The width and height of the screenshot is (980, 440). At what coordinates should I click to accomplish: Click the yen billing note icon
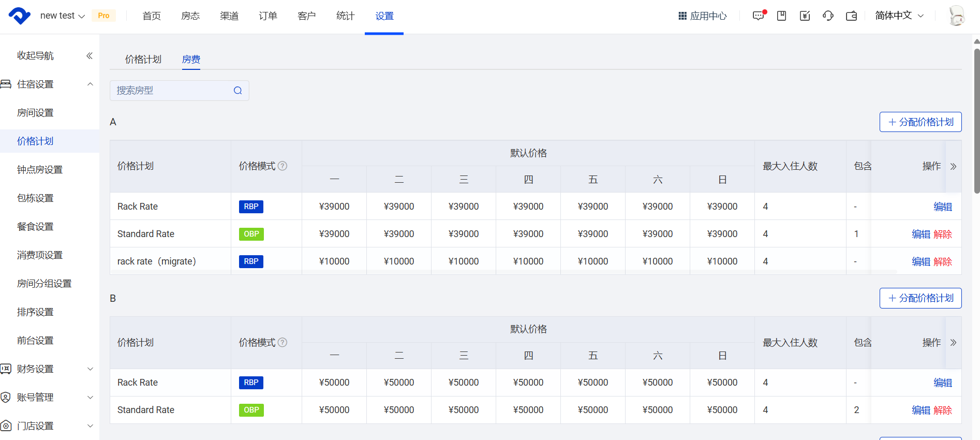point(805,16)
